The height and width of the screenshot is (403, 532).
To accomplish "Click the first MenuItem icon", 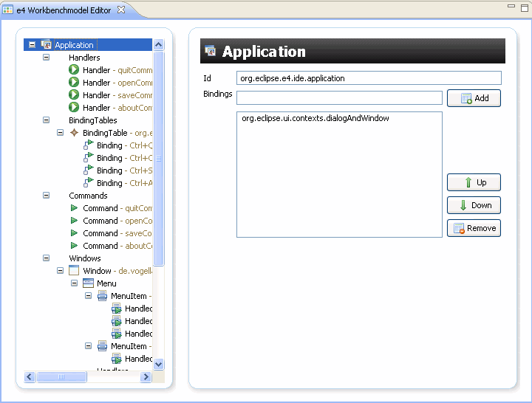I will click(x=102, y=296).
